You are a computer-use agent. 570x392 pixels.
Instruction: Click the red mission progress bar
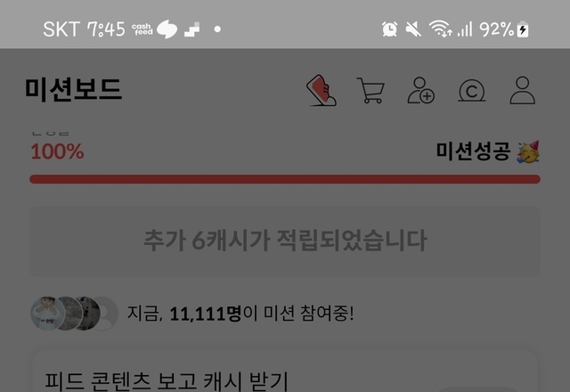pyautogui.click(x=285, y=179)
